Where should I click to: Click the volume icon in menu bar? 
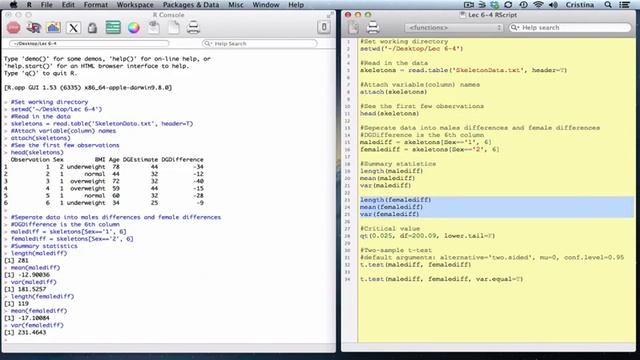[553, 5]
